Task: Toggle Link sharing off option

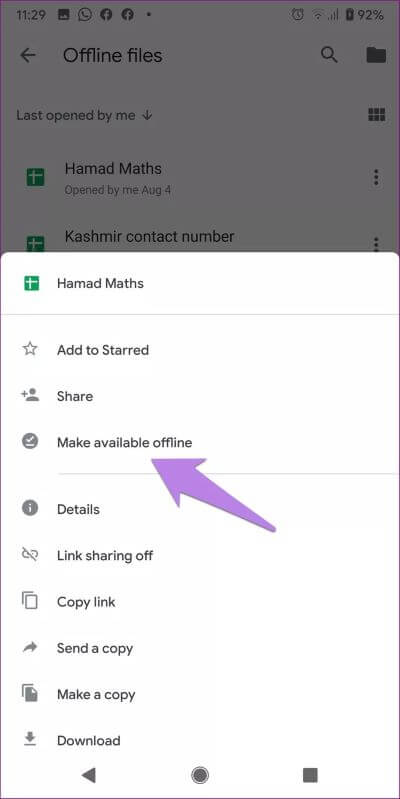Action: pos(200,555)
